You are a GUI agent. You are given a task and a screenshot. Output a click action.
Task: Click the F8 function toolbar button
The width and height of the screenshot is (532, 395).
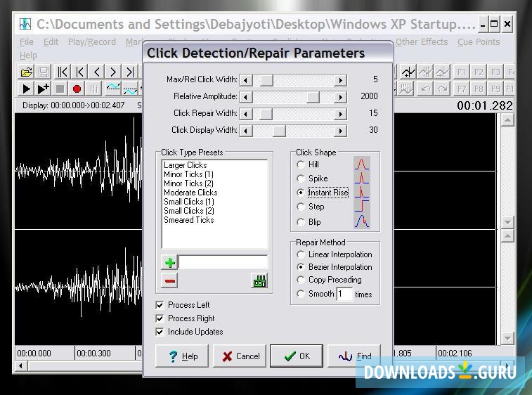(x=479, y=89)
